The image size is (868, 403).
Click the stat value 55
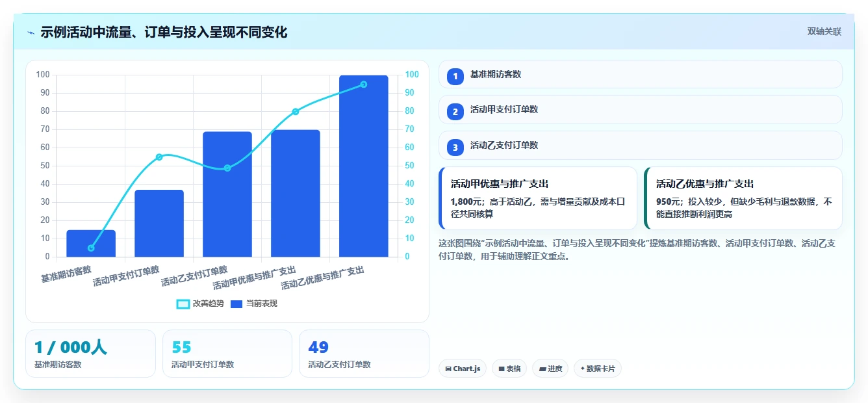point(181,348)
